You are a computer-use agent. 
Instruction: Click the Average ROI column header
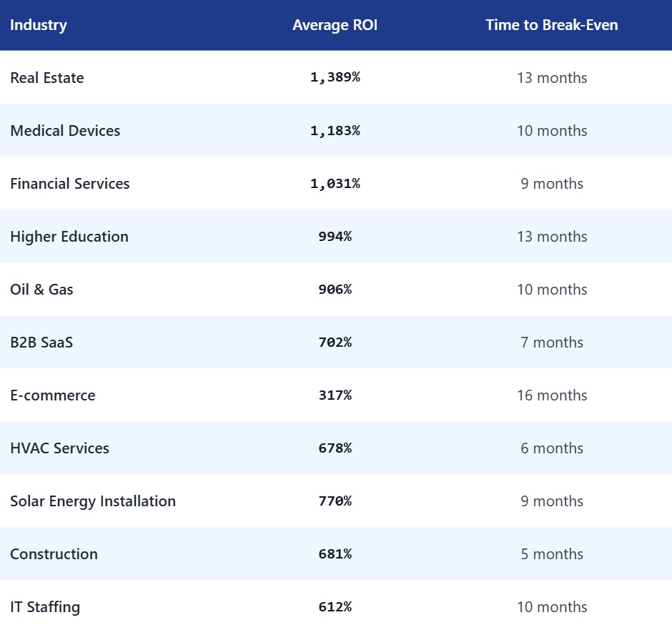point(335,25)
